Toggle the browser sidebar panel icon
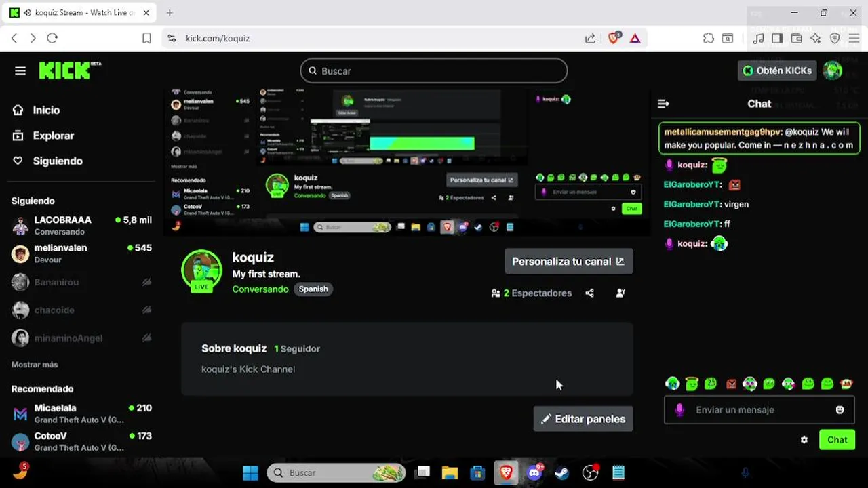 click(x=777, y=38)
